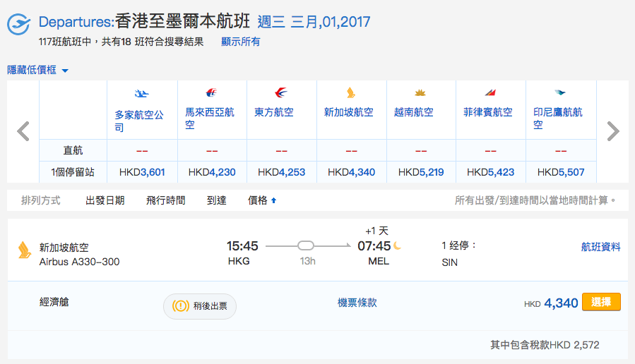Sort results by 到達

217,200
